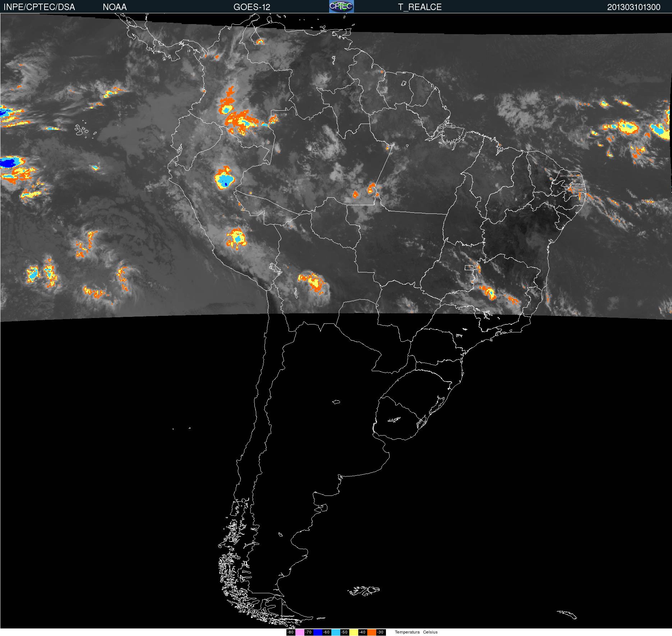Click the -60 legend value
The height and width of the screenshot is (636, 672).
pyautogui.click(x=326, y=632)
